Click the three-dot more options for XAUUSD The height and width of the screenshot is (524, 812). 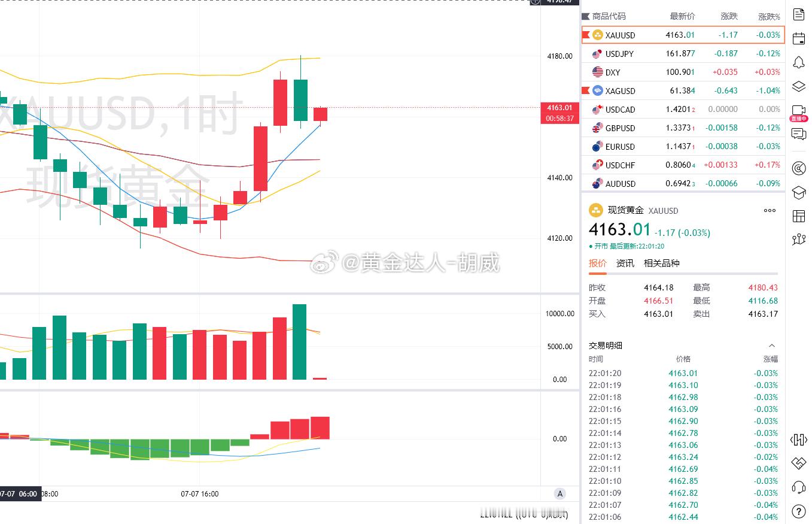[x=770, y=210]
